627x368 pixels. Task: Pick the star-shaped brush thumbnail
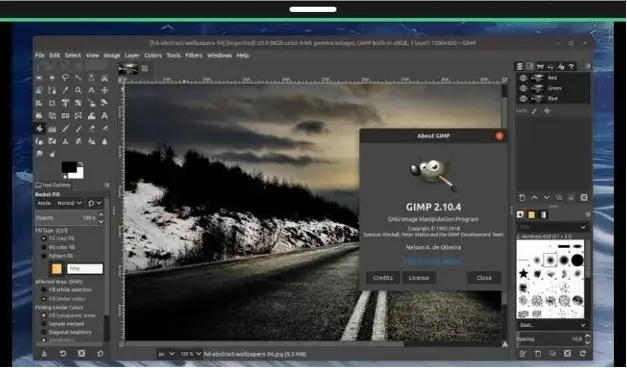point(523,274)
